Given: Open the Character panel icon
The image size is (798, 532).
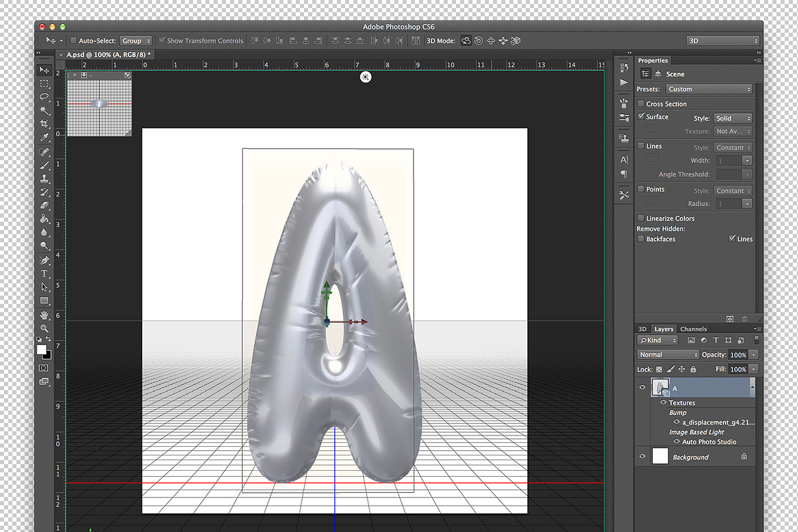Looking at the screenshot, I should pos(624,160).
